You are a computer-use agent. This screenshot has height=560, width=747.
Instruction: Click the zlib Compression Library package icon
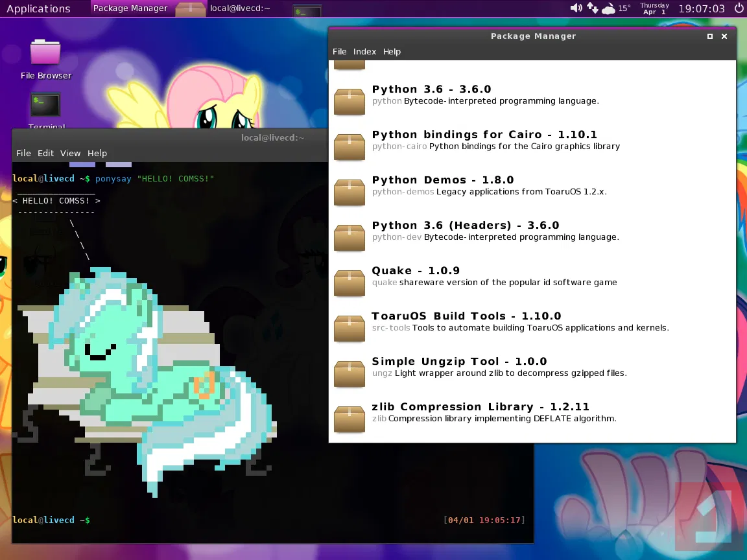tap(350, 419)
